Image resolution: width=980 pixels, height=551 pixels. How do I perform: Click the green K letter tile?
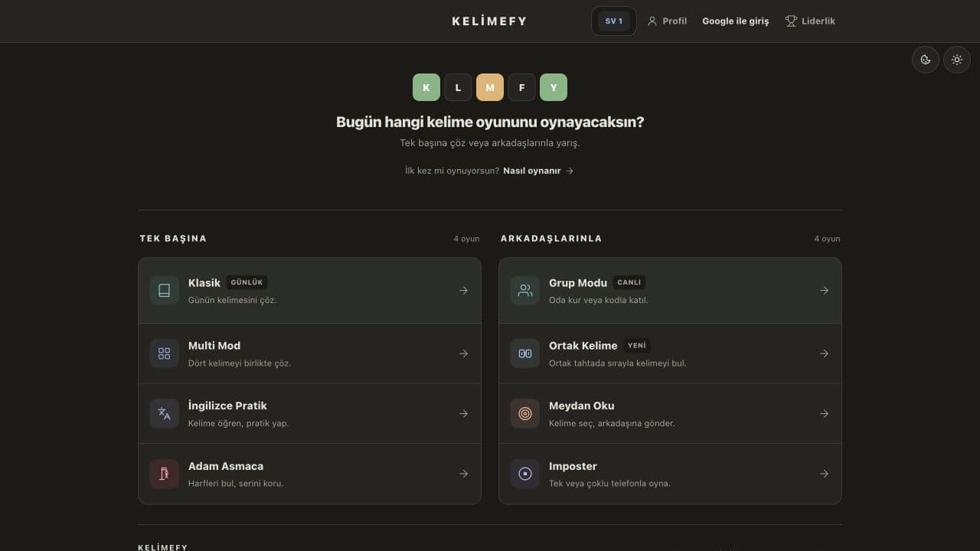tap(426, 87)
